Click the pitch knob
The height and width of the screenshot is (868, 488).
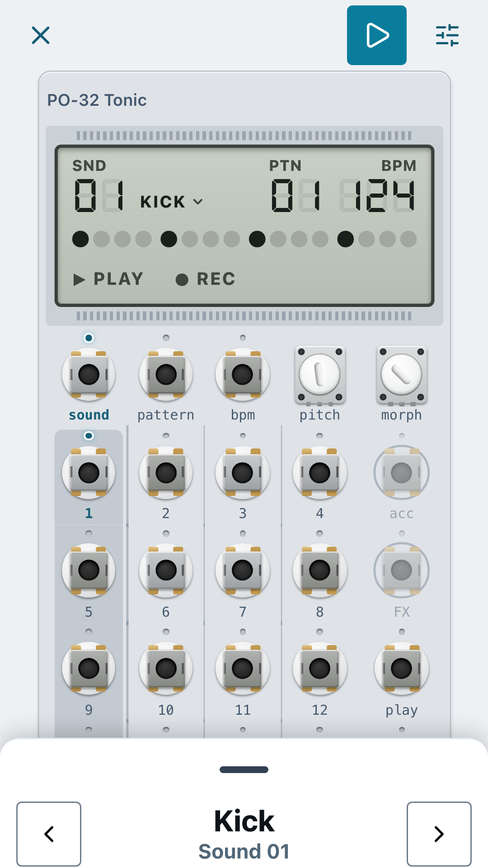click(320, 375)
